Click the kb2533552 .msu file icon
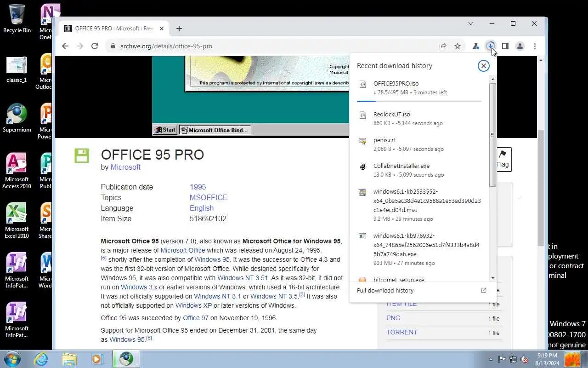The image size is (588, 368). [362, 192]
